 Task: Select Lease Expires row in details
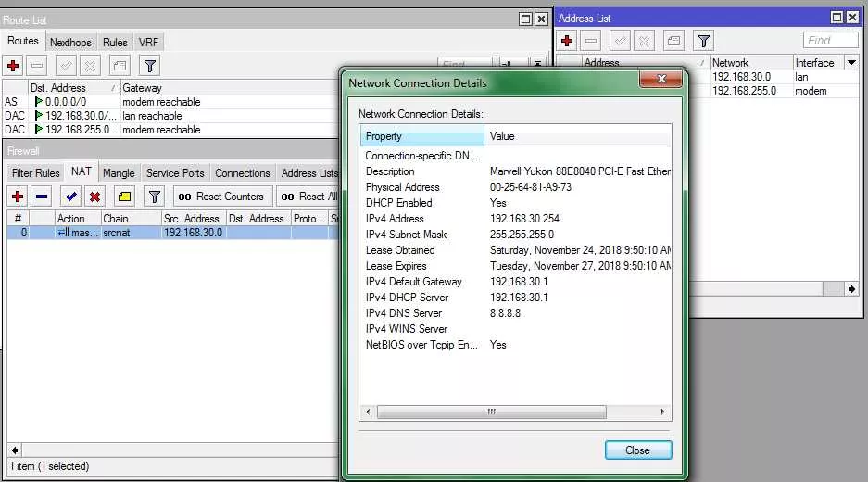pyautogui.click(x=515, y=266)
